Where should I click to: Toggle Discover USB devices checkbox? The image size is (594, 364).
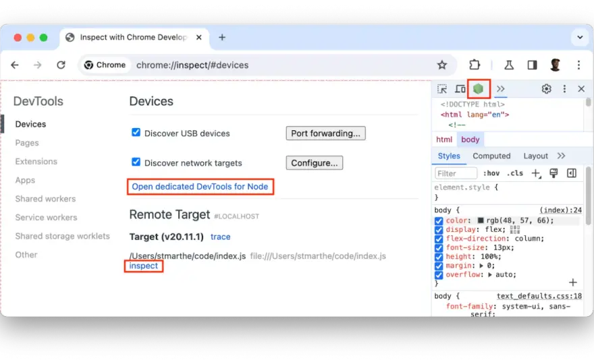tap(136, 132)
